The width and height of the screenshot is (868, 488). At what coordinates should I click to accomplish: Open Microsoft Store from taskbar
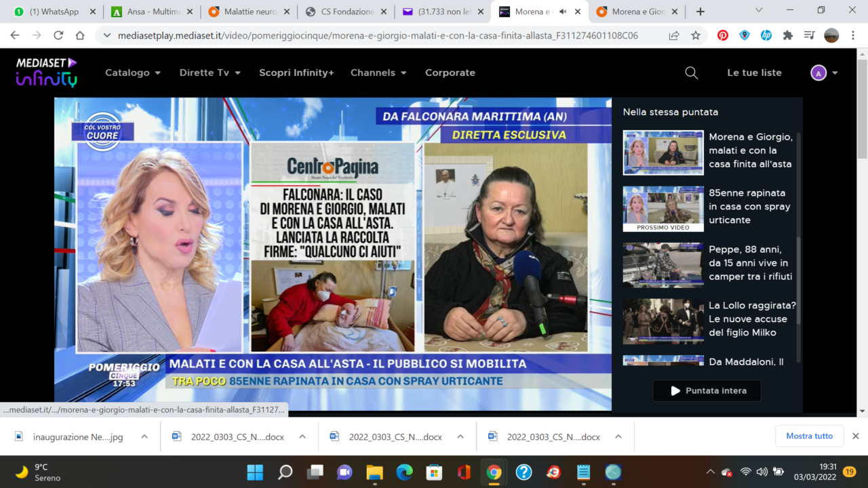[434, 472]
